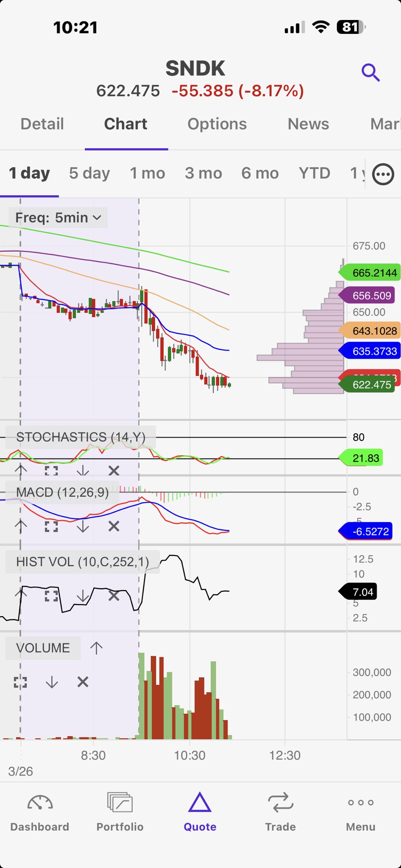The height and width of the screenshot is (868, 401).
Task: Tap the HIST VOL (10,C,252,1) study label
Action: point(83,562)
